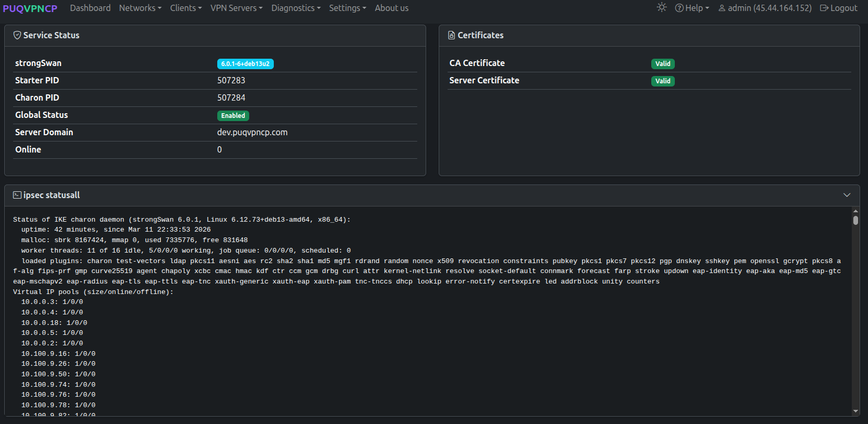The image size is (868, 424).
Task: Click the malloc sbrk output line
Action: pos(135,240)
